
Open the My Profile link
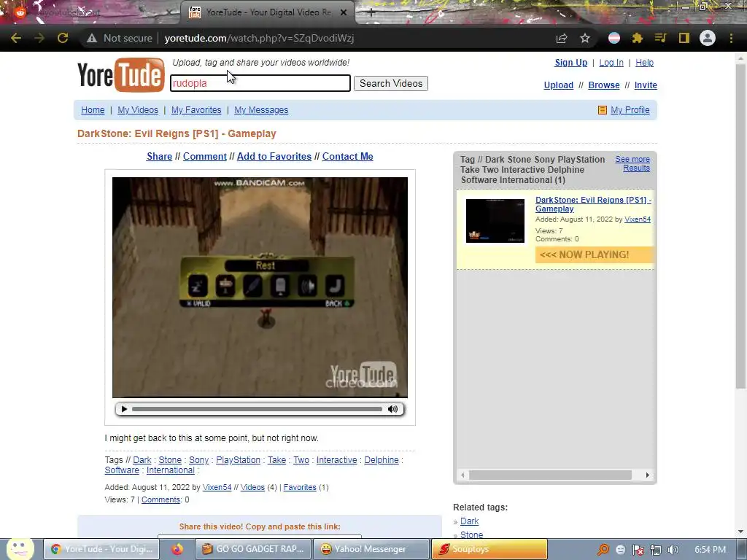[x=630, y=110]
